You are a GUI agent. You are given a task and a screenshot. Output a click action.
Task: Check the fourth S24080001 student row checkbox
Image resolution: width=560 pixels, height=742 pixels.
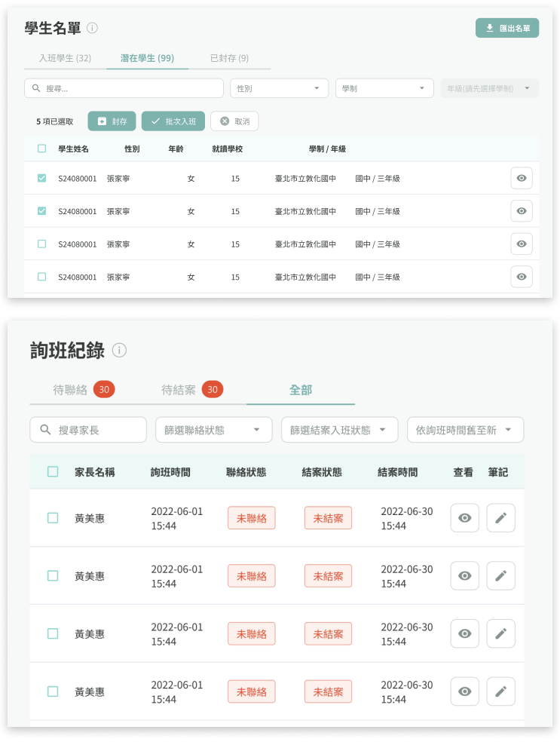42,276
